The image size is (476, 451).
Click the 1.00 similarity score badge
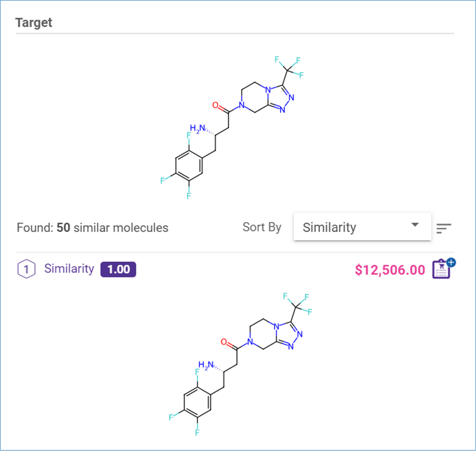tap(118, 269)
